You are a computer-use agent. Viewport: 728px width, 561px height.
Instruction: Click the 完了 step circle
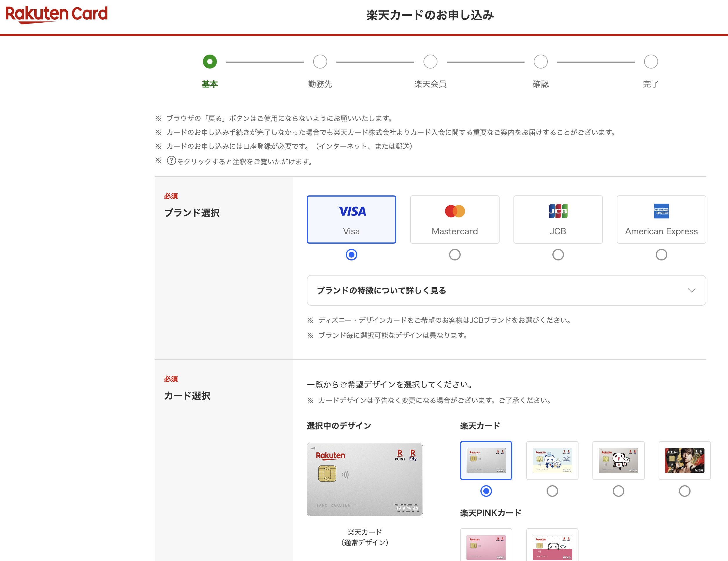point(651,62)
